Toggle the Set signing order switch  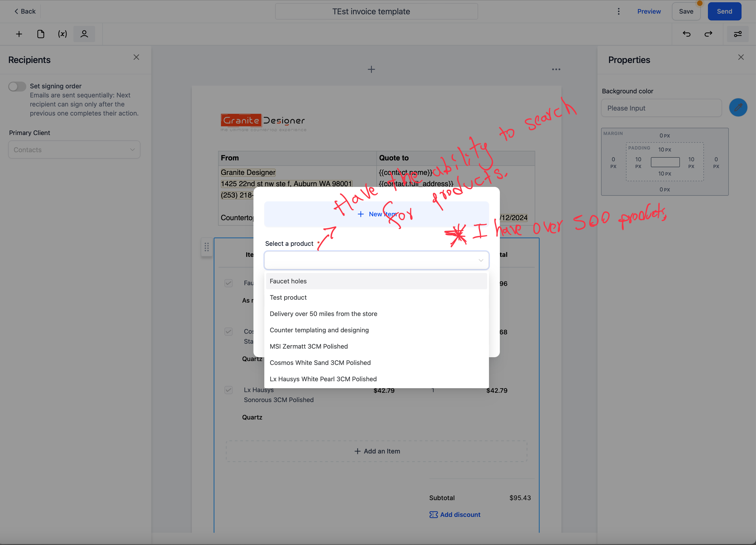point(17,86)
